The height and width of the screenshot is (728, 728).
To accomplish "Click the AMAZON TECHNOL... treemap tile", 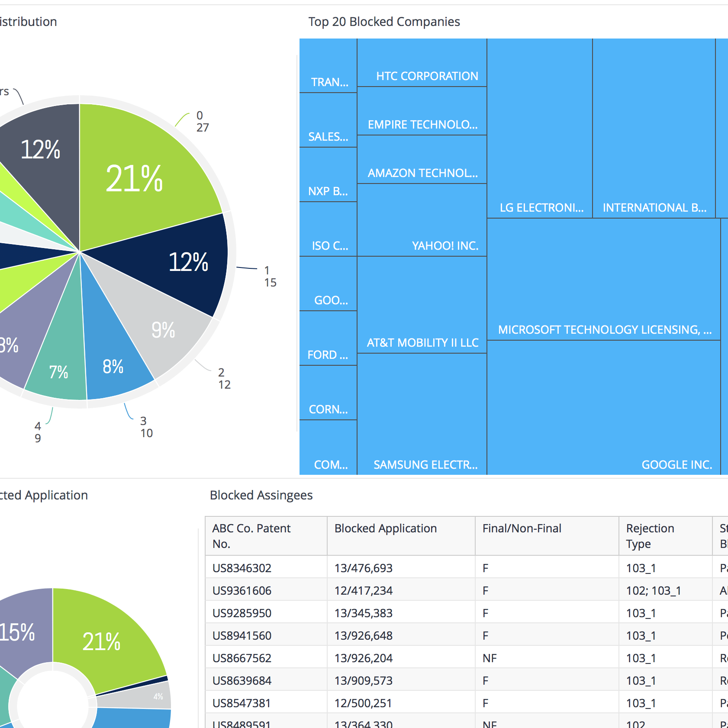I will coord(422,160).
